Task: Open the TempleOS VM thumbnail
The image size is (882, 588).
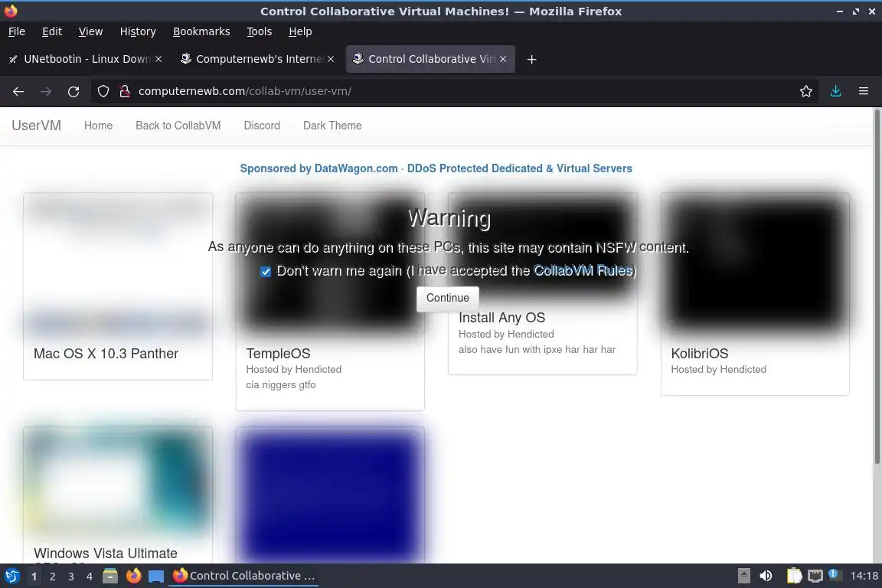Action: click(330, 265)
